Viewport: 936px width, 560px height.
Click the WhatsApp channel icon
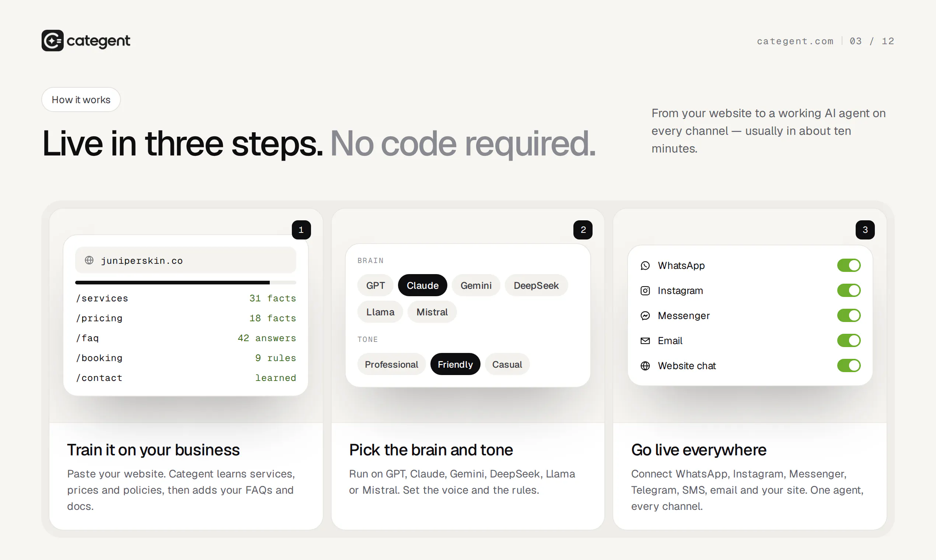pyautogui.click(x=645, y=266)
